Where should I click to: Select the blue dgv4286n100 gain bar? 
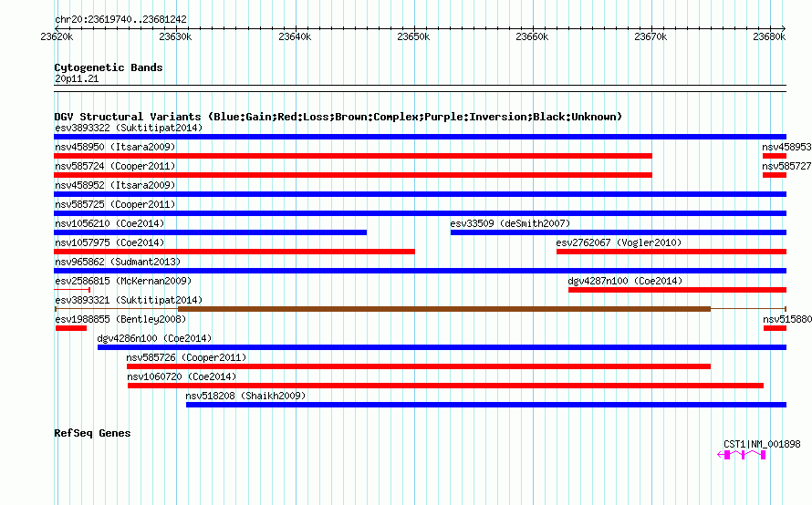pyautogui.click(x=442, y=347)
